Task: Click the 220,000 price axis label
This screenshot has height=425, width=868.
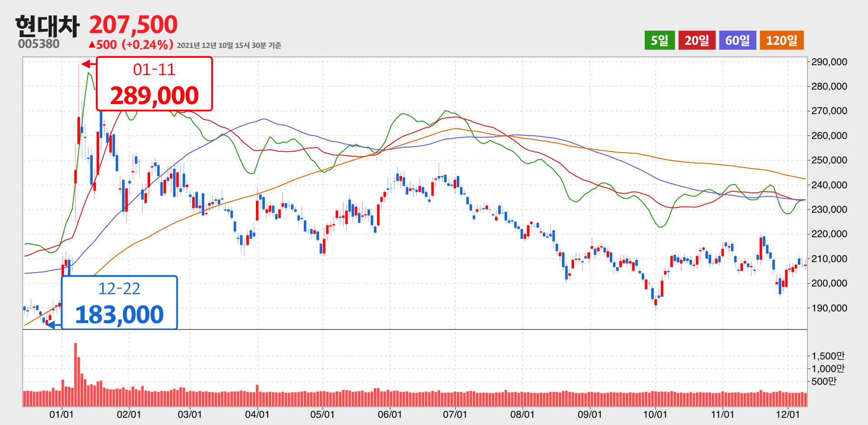Action: pos(829,234)
